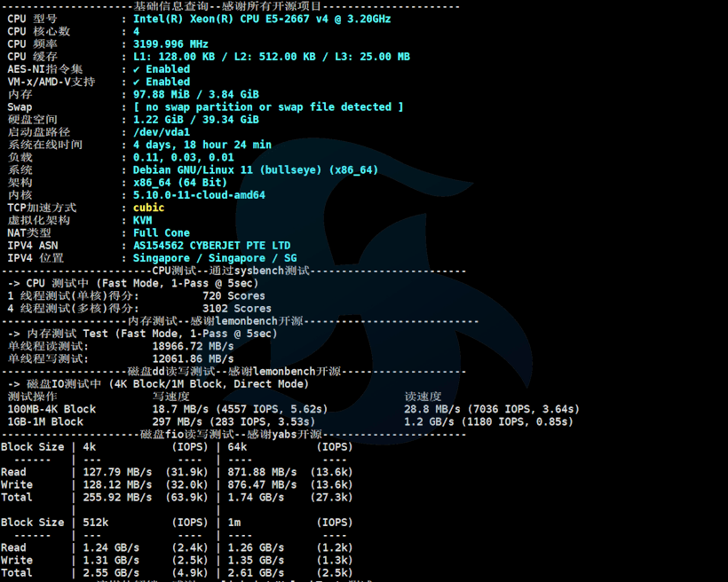
Task: Select the CPU frequency value 3199.996 MHz
Action: click(x=170, y=43)
